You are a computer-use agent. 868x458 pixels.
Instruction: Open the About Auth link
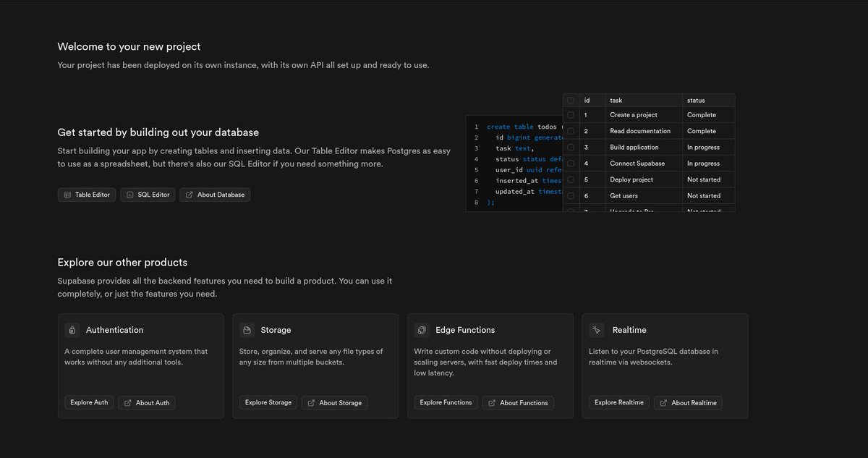(147, 403)
